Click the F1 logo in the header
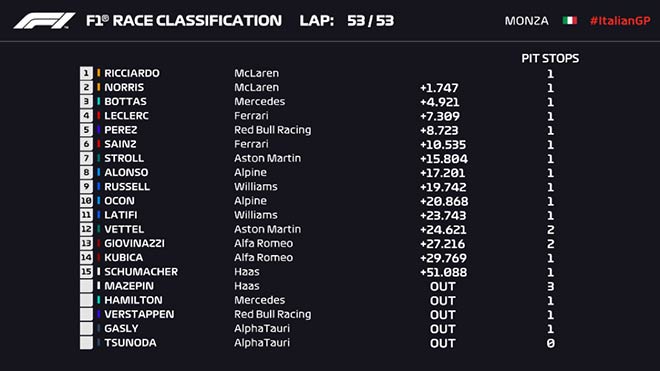This screenshot has width=660, height=371. (x=44, y=21)
